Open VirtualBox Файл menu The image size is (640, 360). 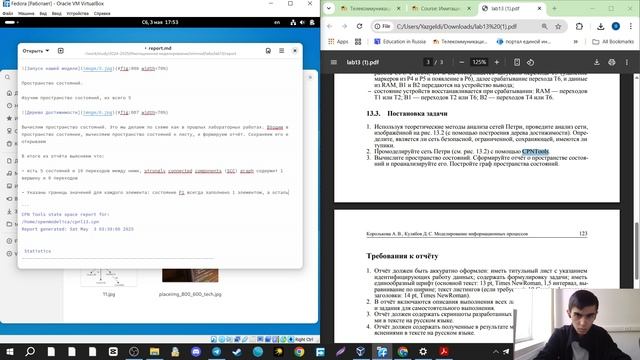pyautogui.click(x=7, y=13)
